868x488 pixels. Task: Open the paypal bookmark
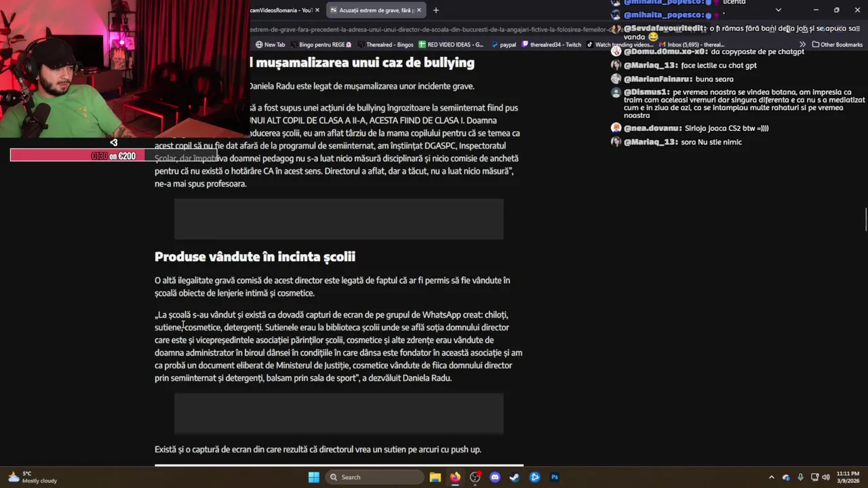(503, 45)
